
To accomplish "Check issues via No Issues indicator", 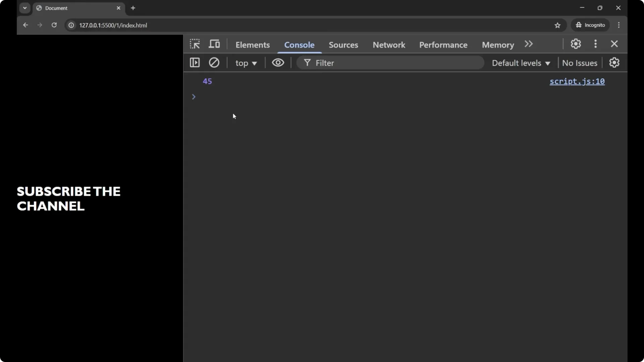I will point(580,63).
